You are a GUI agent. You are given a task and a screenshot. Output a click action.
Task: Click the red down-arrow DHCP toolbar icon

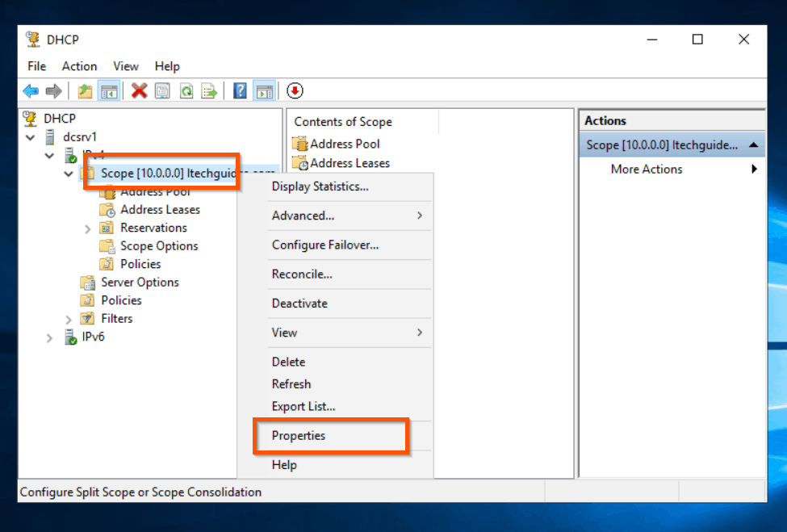point(296,90)
